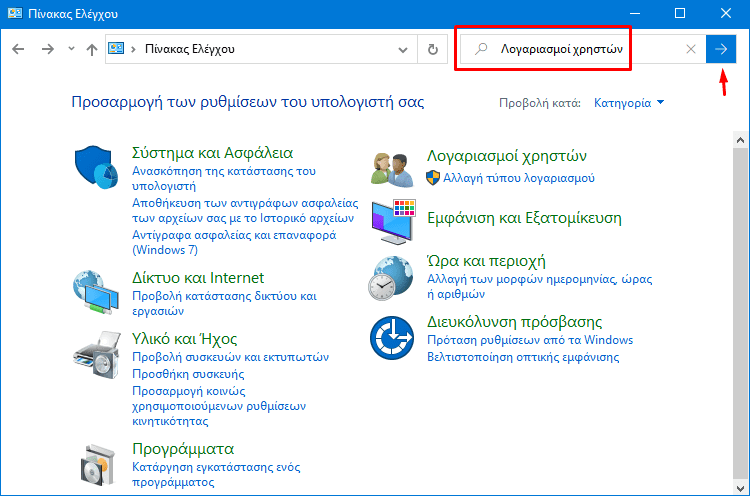
Task: Click the scrollbar up arrow
Action: coord(740,140)
